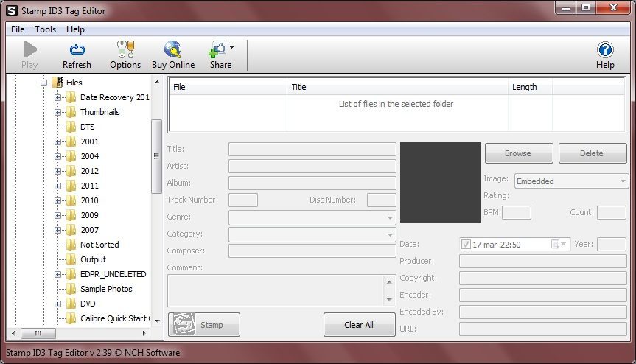Sort by the Length column header

click(530, 87)
